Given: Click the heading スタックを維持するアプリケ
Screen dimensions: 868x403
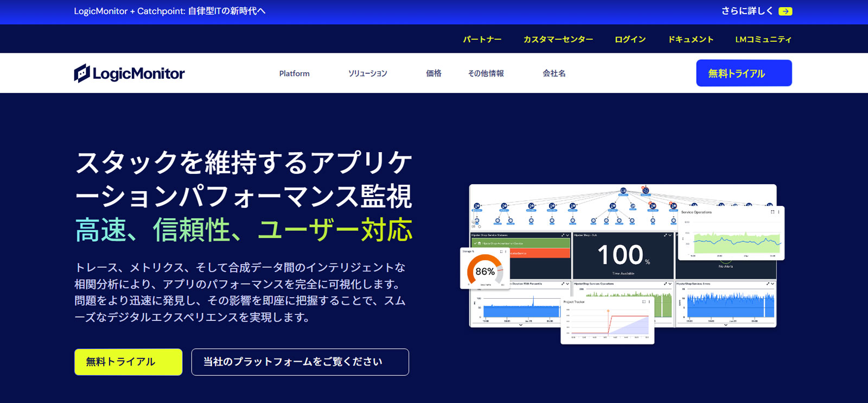Looking at the screenshot, I should [x=244, y=162].
